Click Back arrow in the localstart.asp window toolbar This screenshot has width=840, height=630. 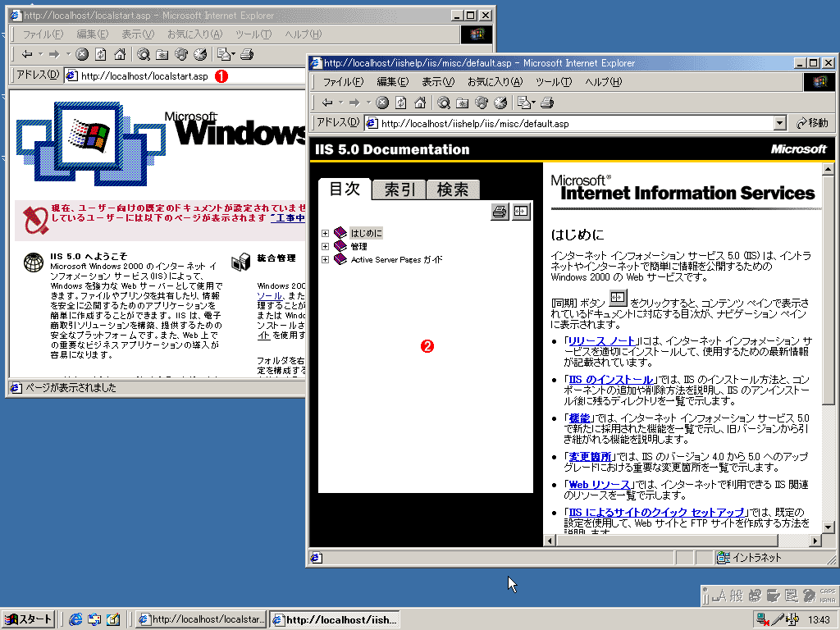(x=27, y=54)
